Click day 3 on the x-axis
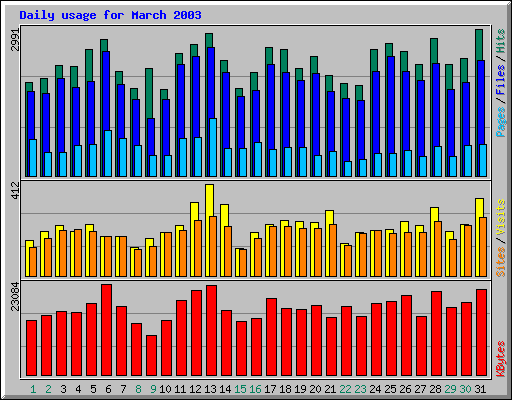This screenshot has width=512, height=400. point(63,389)
